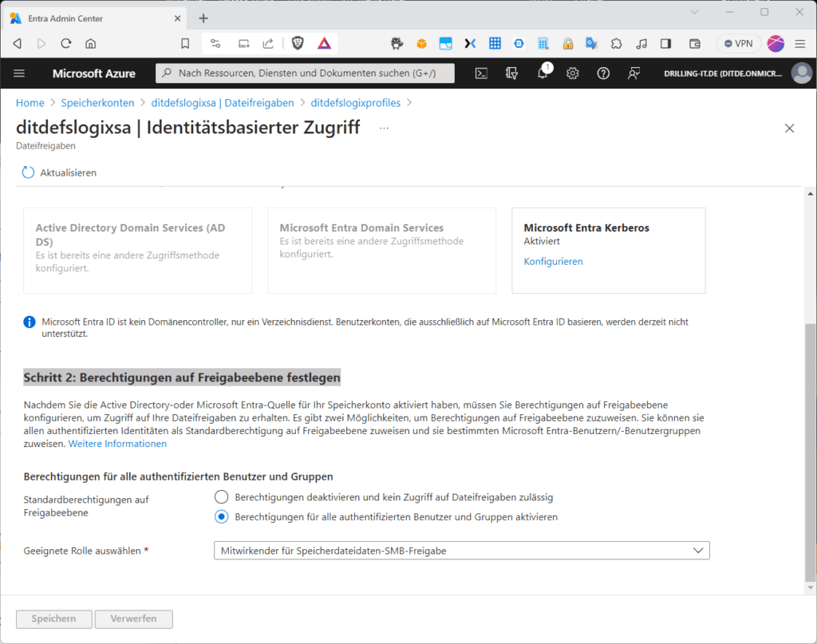Click the share arrow icon in the address bar
Viewport: 817px width, 644px height.
click(x=268, y=44)
